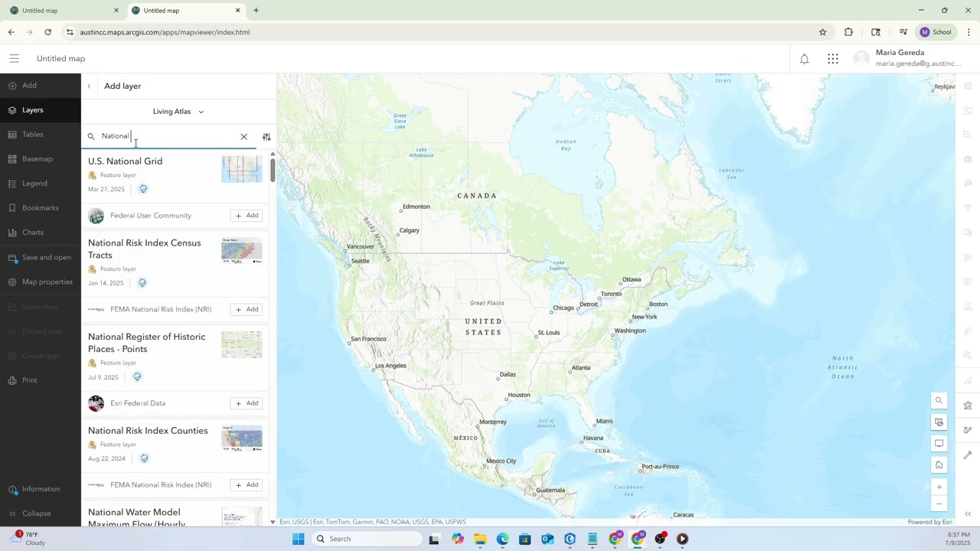Open Microsoft Edge from the taskbar
980x551 pixels.
(x=502, y=540)
